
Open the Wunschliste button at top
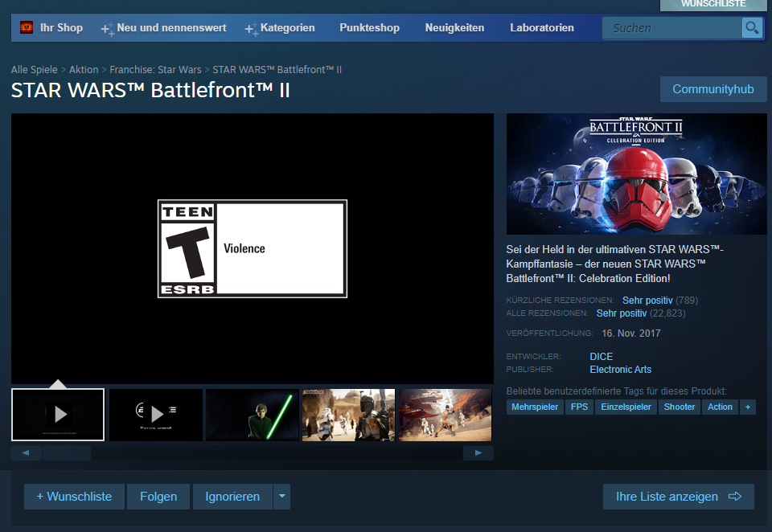[713, 5]
